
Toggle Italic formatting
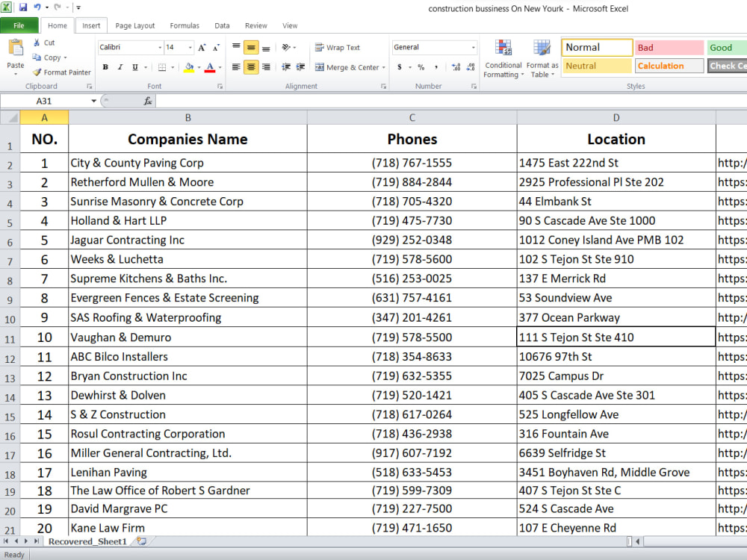tap(120, 67)
